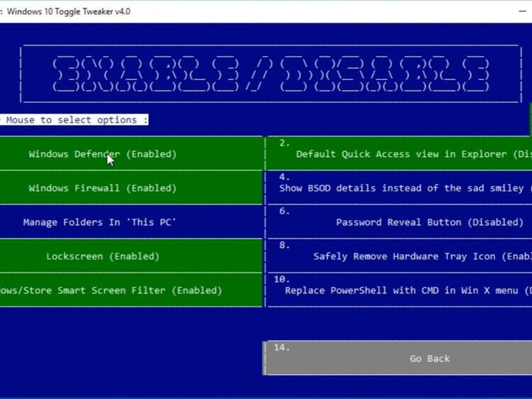
Task: Click the Go Back button
Action: (x=398, y=358)
